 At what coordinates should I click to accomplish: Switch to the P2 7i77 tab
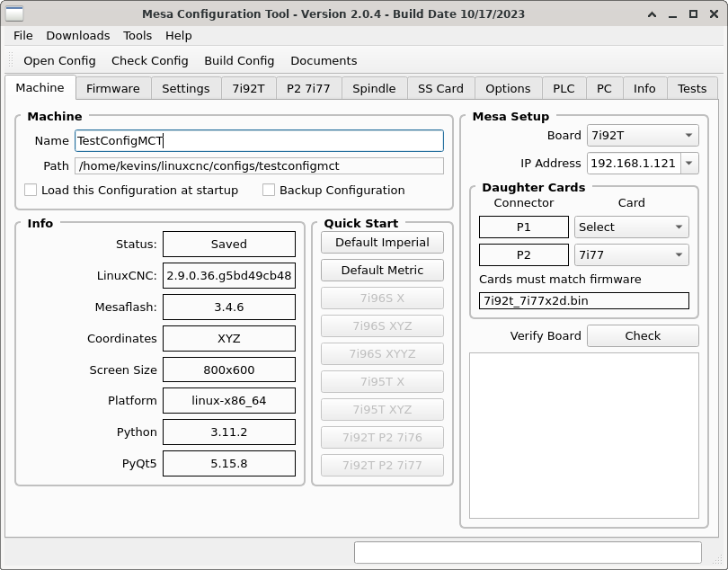(308, 88)
